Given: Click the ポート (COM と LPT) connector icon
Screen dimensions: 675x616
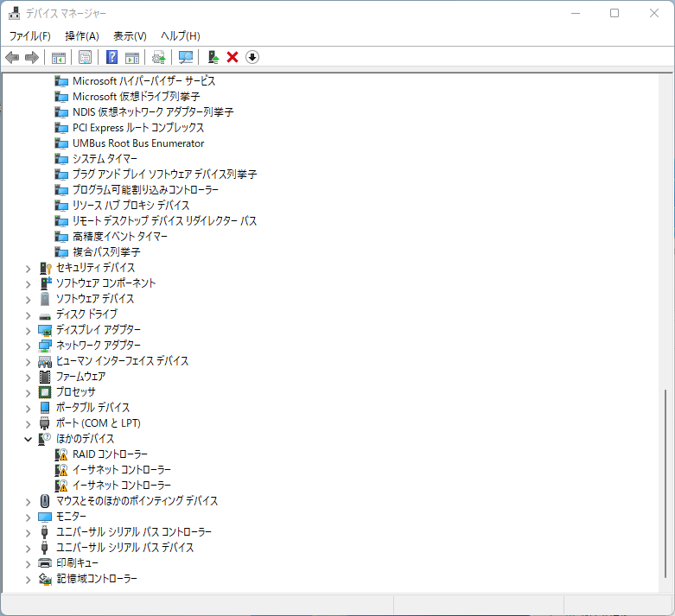Looking at the screenshot, I should [x=45, y=423].
